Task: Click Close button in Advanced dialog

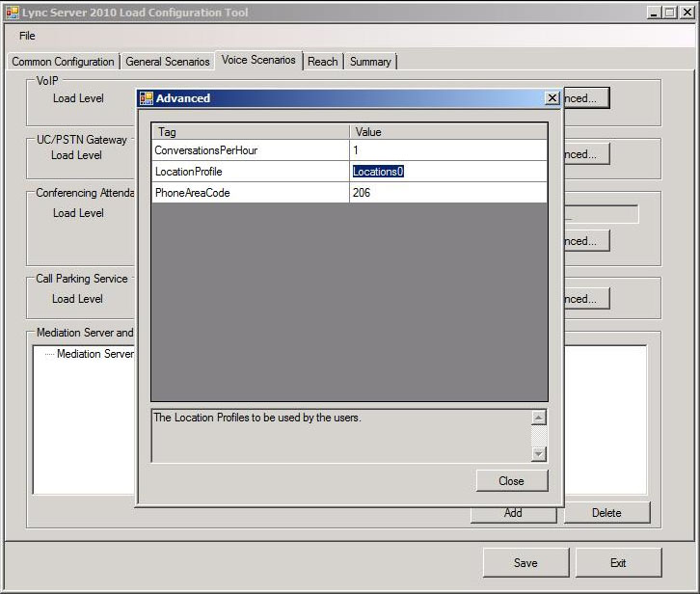Action: [512, 481]
